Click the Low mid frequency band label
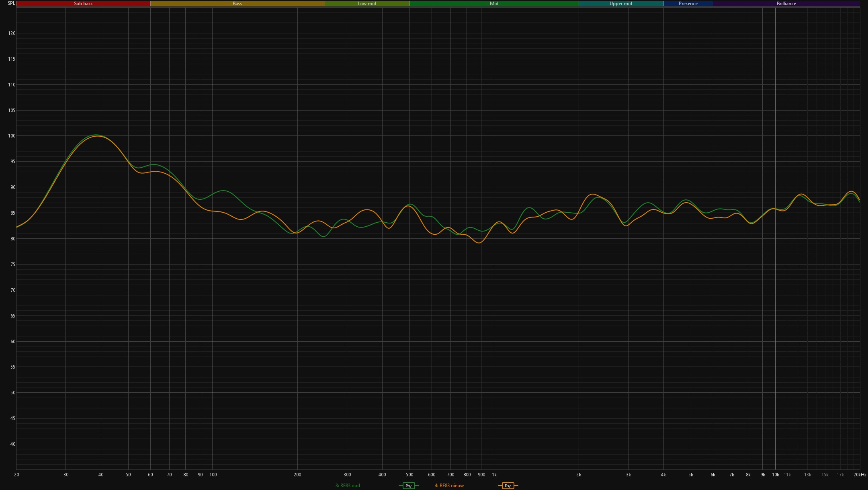 [367, 4]
